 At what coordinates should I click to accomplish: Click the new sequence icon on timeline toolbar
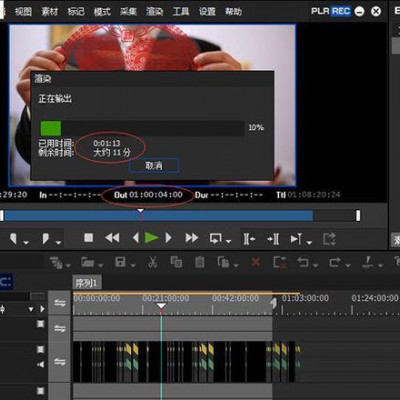(x=56, y=263)
